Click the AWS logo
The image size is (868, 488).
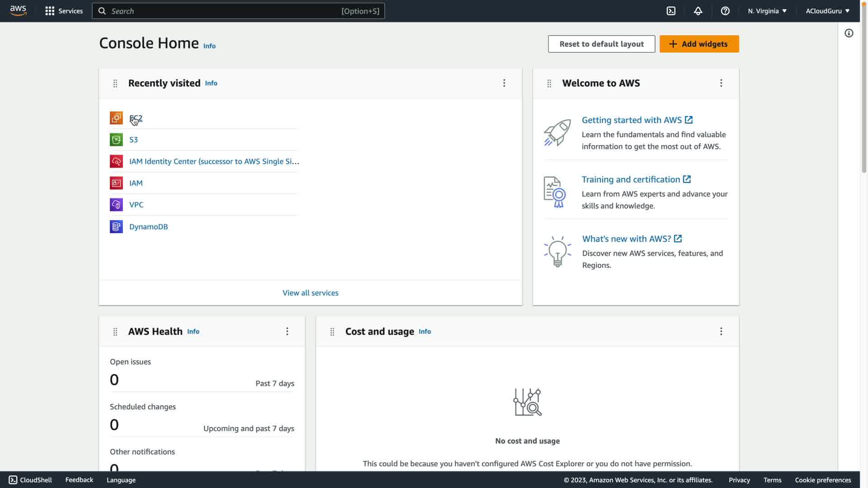(x=18, y=10)
